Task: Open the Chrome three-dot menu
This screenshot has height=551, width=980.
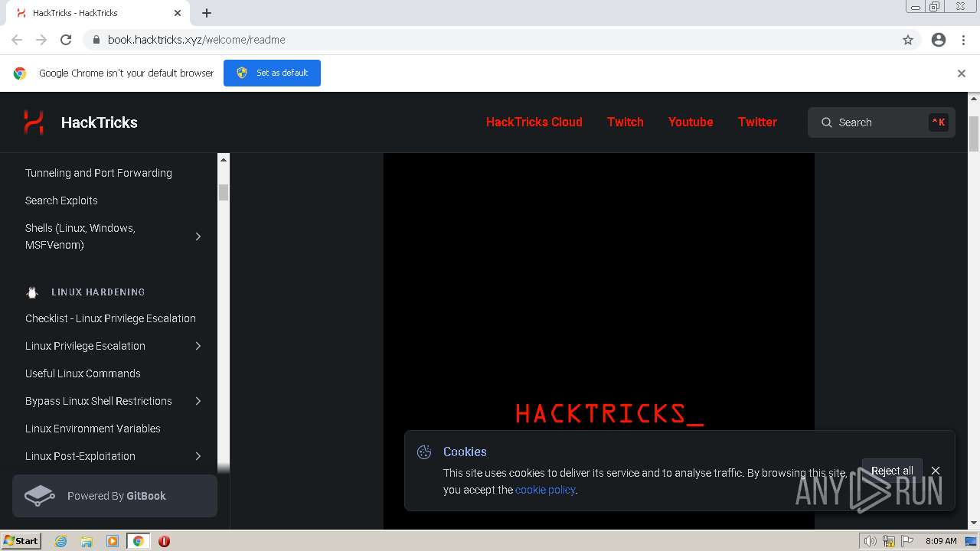Action: coord(963,40)
